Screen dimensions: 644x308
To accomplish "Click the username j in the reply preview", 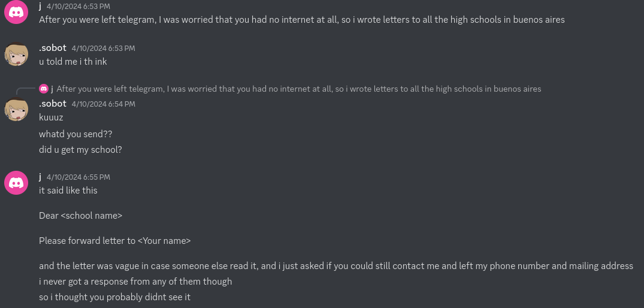I will point(52,89).
